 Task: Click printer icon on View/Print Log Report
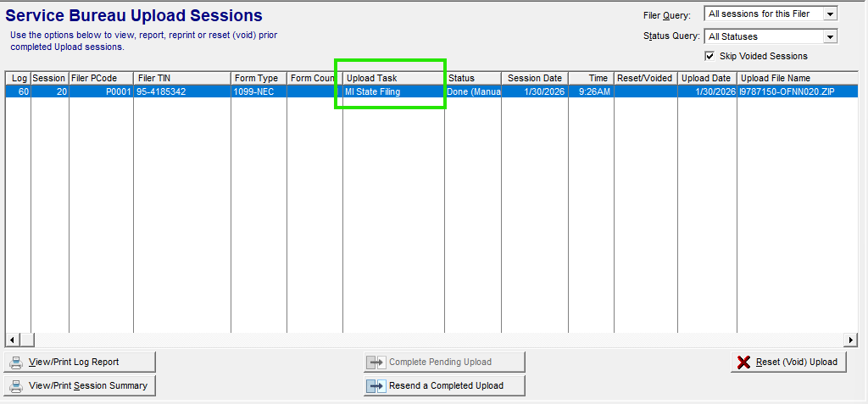tap(16, 362)
